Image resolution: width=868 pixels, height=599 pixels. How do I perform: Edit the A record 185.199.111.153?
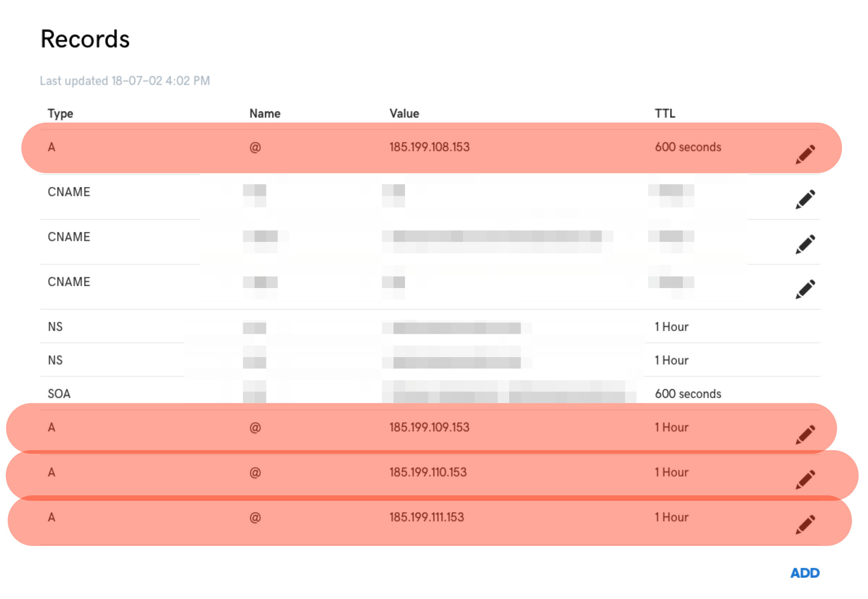(805, 524)
